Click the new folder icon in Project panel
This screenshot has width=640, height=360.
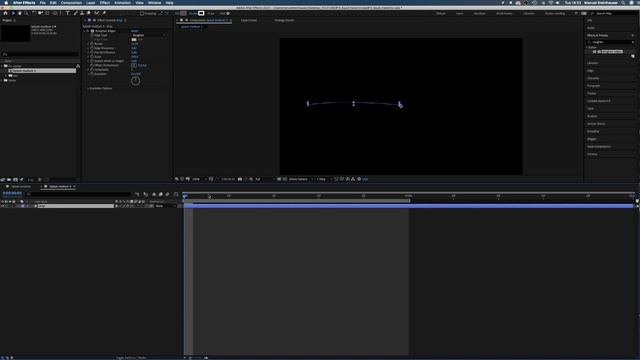9,180
